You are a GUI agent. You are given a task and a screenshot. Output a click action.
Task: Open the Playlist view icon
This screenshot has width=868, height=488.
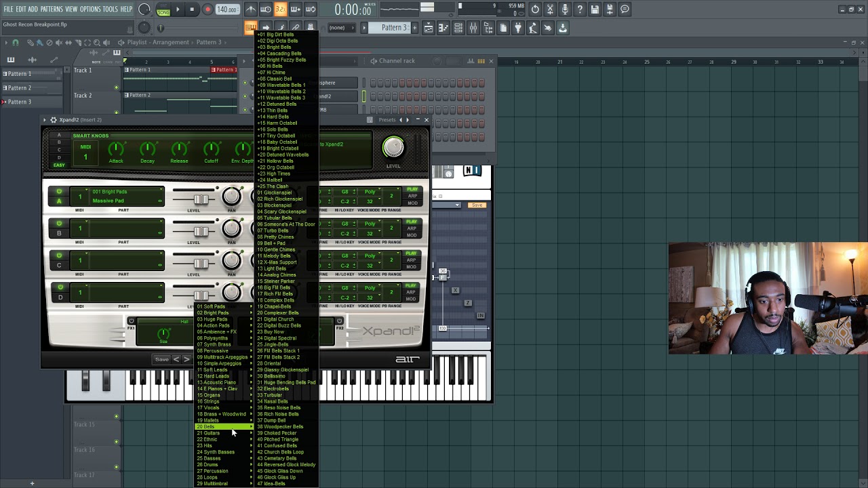(429, 28)
